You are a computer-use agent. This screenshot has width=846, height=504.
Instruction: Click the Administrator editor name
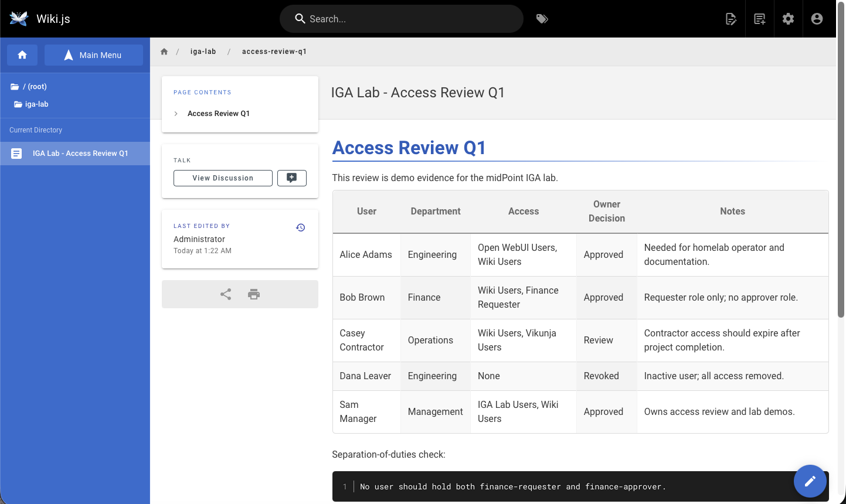[x=199, y=239]
